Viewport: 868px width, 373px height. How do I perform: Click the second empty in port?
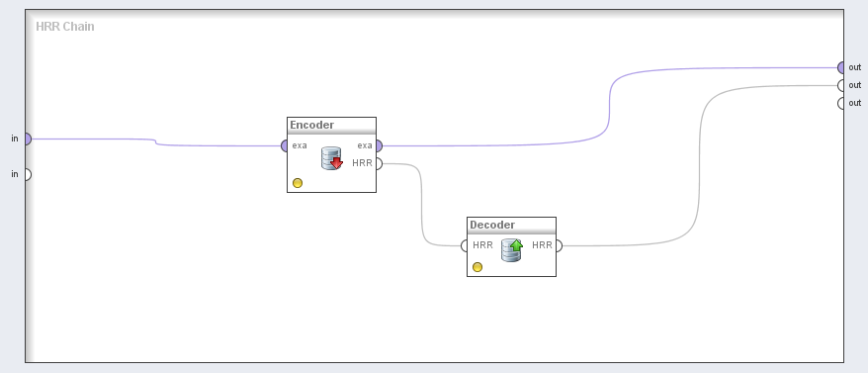click(29, 174)
